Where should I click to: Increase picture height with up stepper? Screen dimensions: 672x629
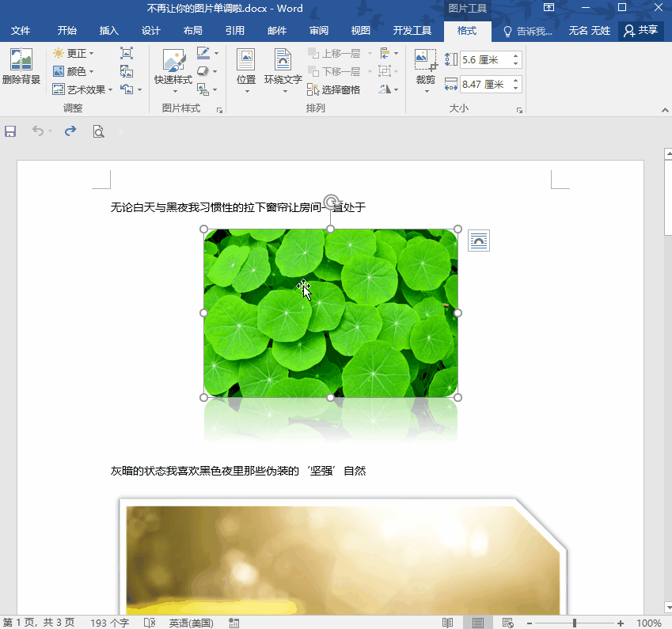pos(516,56)
